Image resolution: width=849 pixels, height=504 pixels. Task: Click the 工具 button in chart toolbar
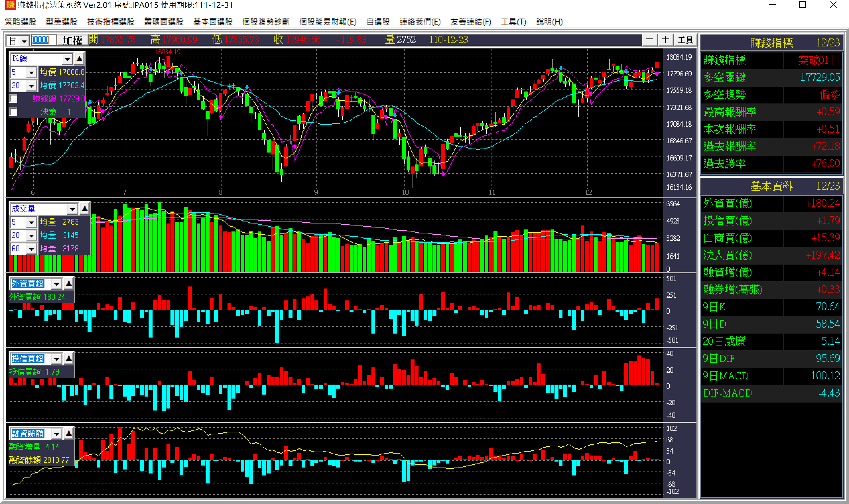click(x=685, y=40)
